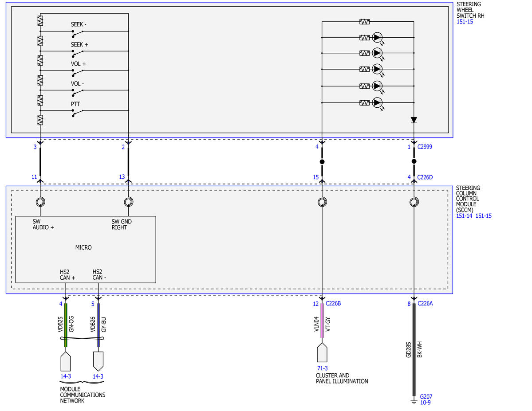Select the black GD285 BK-WH wire
Viewport: 532px width, 411px height.
coord(414,349)
